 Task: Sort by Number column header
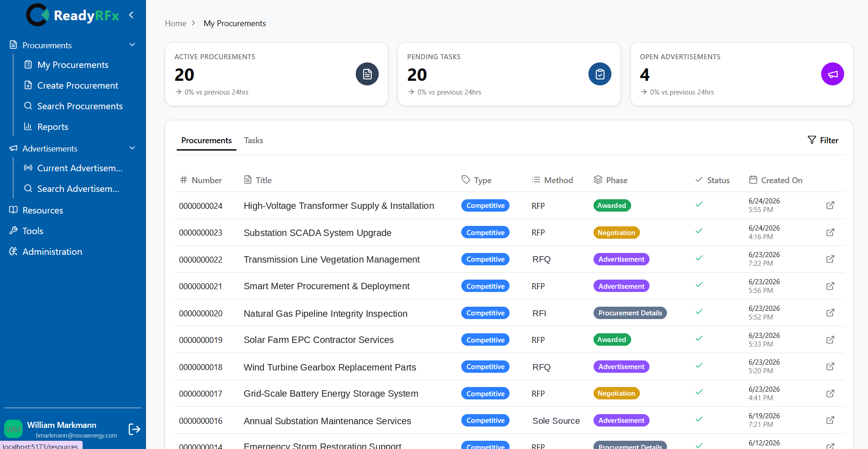201,180
